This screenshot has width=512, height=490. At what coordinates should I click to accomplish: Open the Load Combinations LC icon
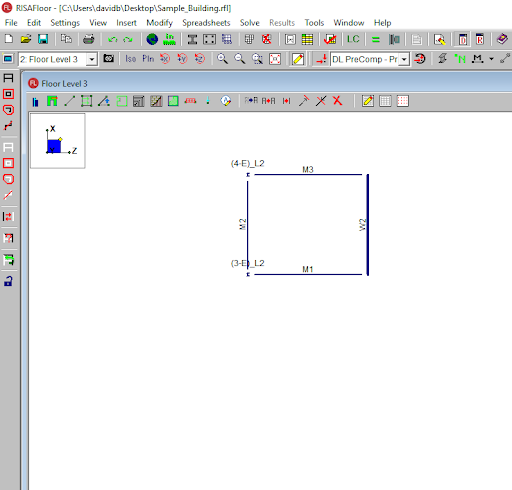pos(353,39)
